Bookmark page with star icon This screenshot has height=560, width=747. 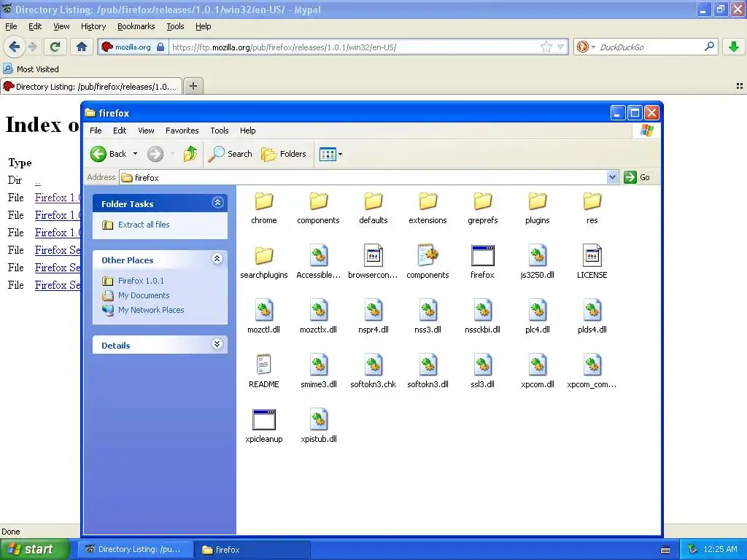pos(546,47)
